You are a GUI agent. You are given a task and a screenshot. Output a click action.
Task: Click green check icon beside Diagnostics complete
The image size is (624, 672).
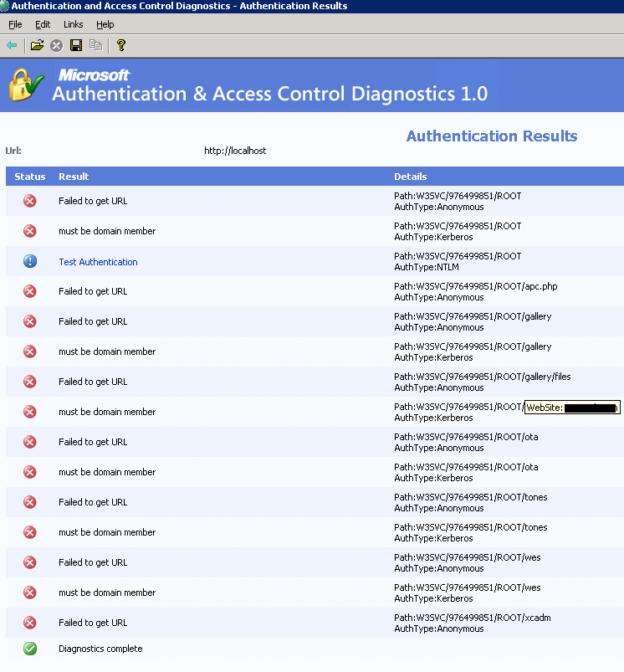pos(30,649)
